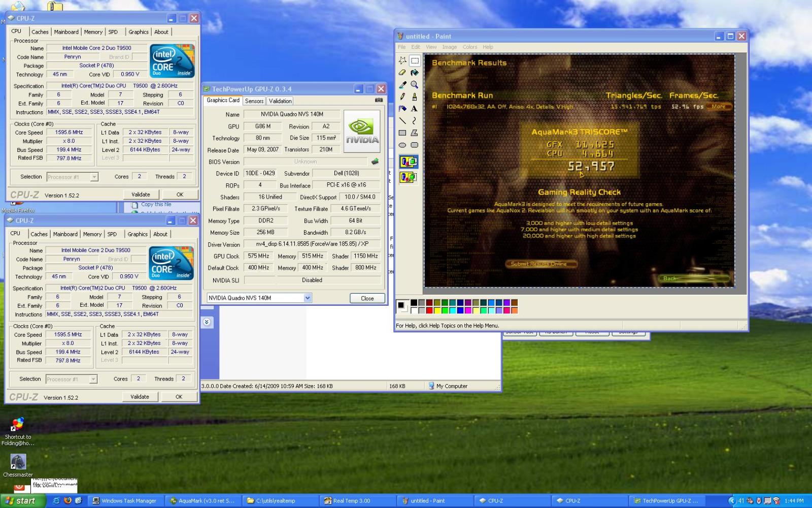
Task: Choose the rectangular Select tool in Paint
Action: (x=415, y=60)
